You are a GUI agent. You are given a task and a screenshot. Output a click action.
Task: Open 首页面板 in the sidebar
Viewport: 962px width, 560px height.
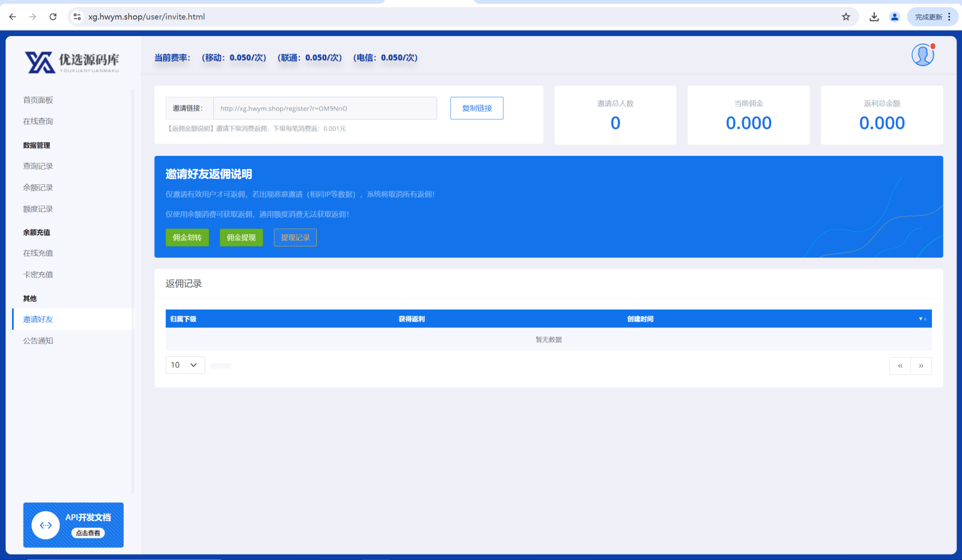tap(38, 100)
